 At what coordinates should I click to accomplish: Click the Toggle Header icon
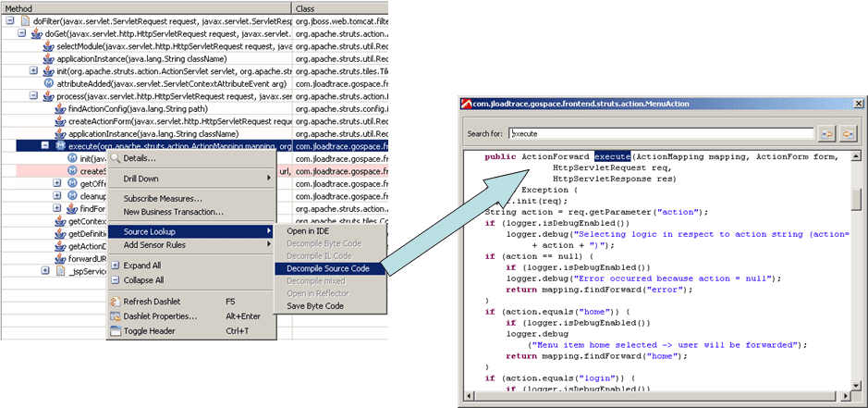pyautogui.click(x=116, y=331)
